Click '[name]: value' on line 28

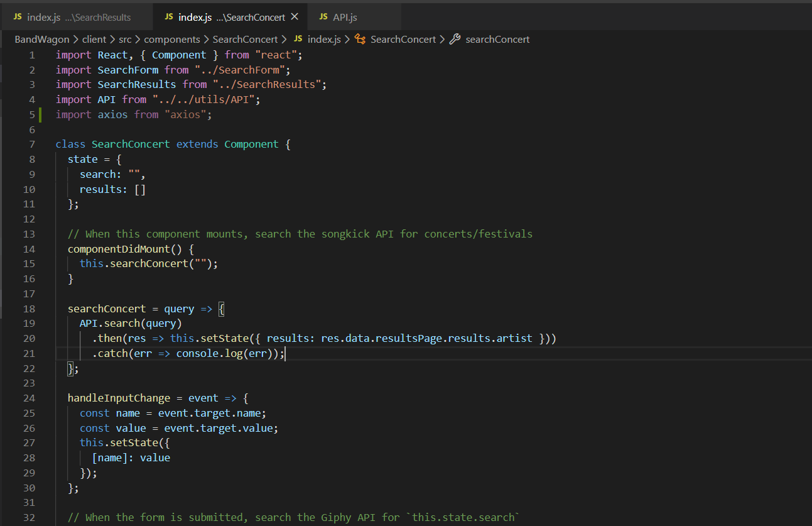tap(131, 458)
